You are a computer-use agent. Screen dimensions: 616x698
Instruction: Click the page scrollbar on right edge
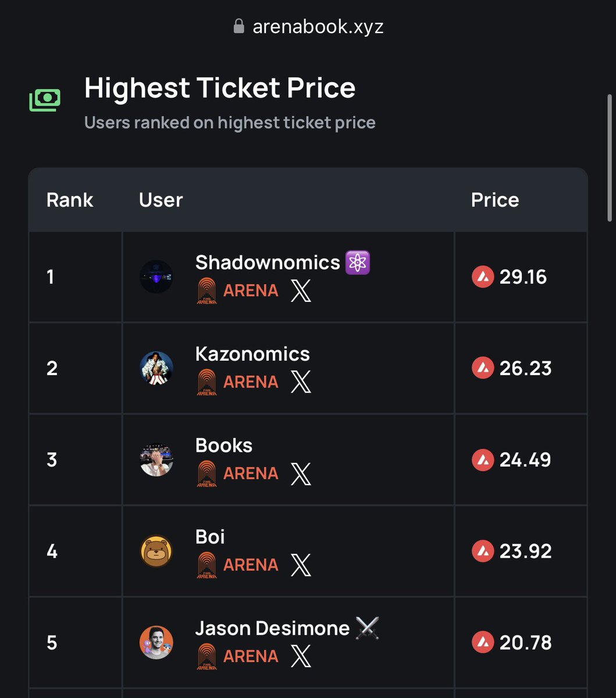610,157
